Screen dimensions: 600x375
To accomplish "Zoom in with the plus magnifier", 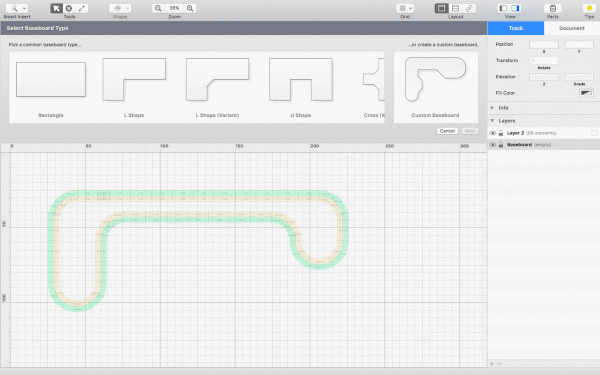I will pos(190,8).
